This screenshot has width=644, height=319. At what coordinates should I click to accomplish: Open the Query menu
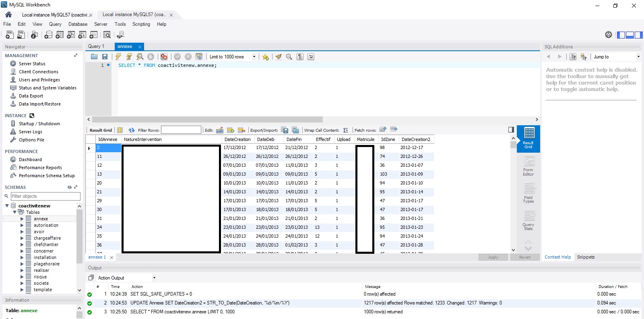point(55,24)
